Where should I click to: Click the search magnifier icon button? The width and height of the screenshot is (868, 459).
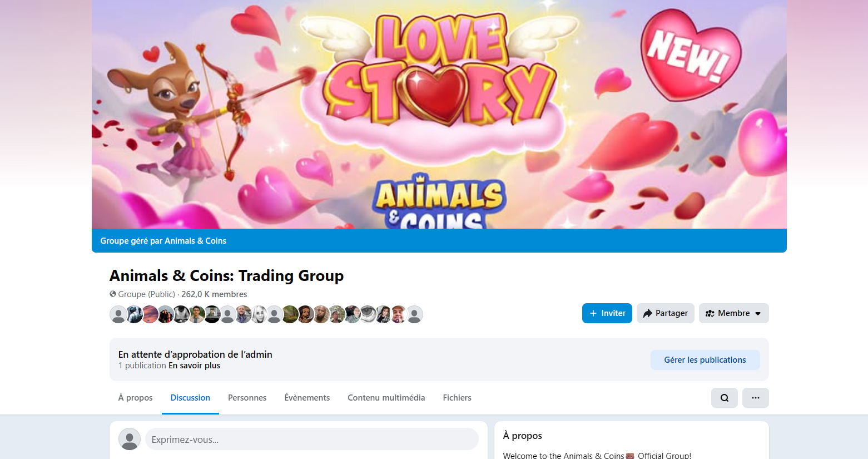click(724, 398)
